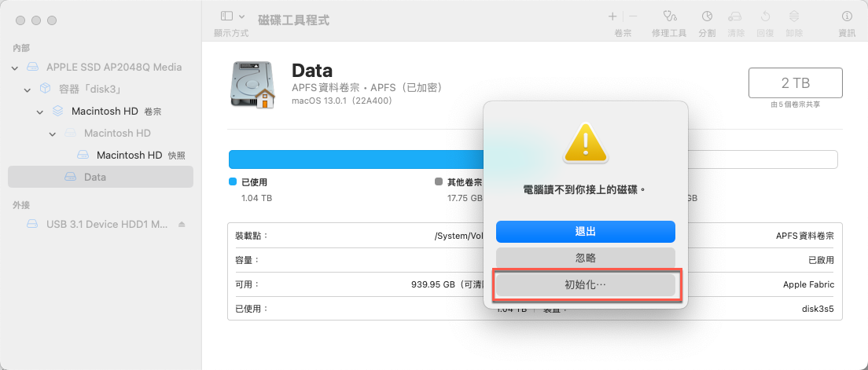Click the disk3s5 device value
868x370 pixels.
818,309
